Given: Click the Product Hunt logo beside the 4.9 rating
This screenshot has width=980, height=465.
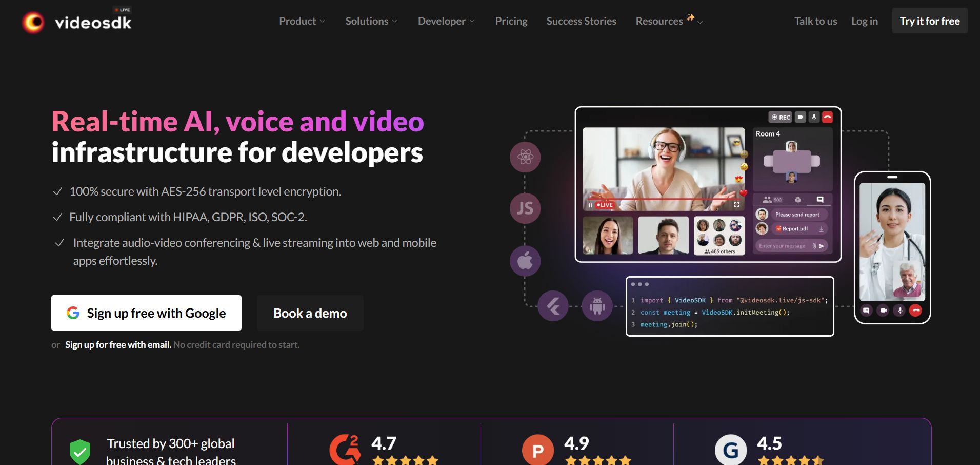Looking at the screenshot, I should tap(538, 450).
